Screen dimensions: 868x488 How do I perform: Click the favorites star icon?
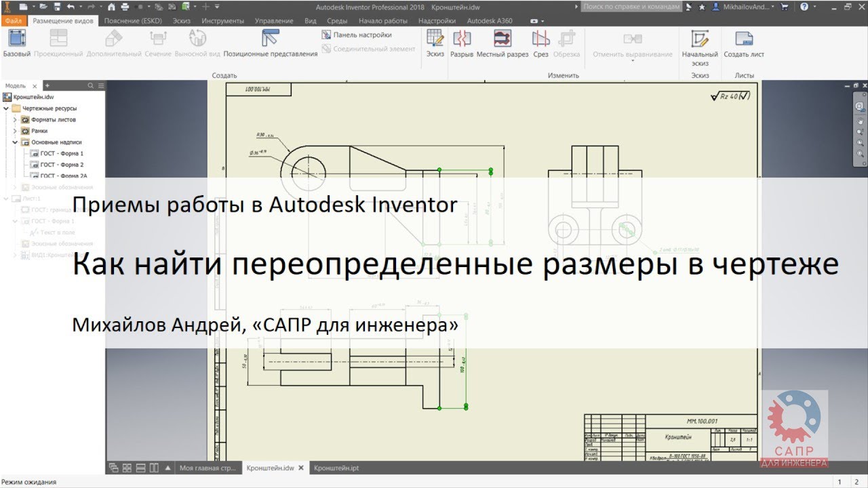click(x=702, y=7)
